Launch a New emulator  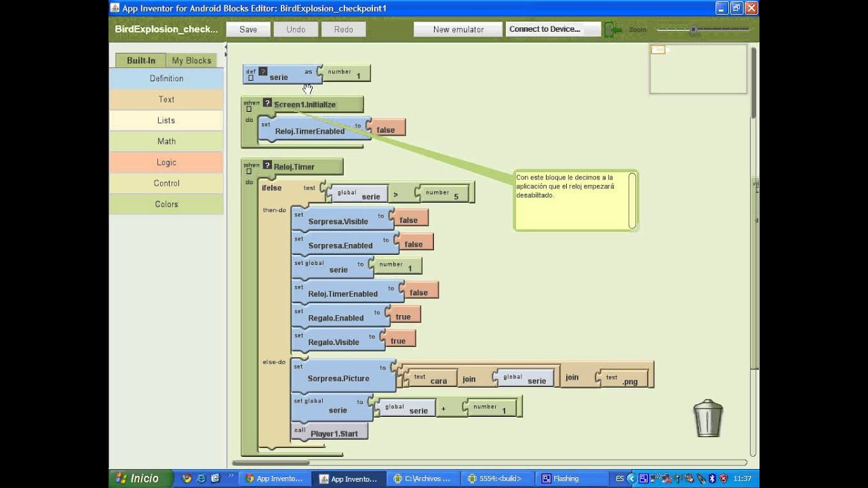tap(458, 29)
